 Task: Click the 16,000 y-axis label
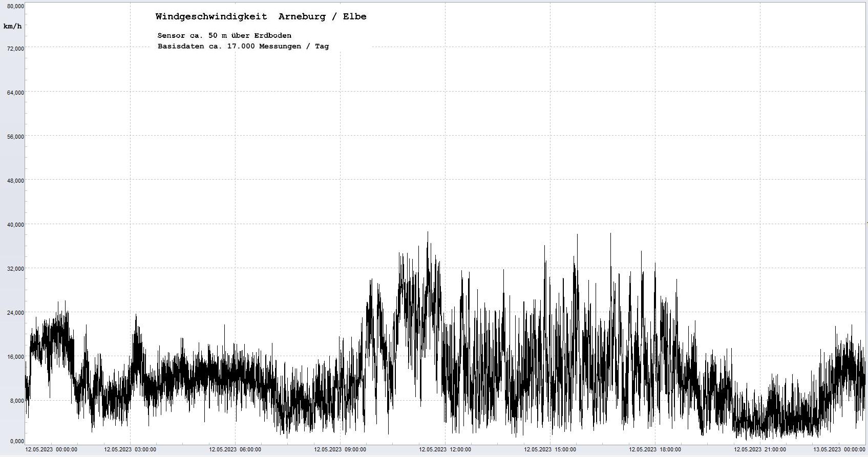point(15,357)
